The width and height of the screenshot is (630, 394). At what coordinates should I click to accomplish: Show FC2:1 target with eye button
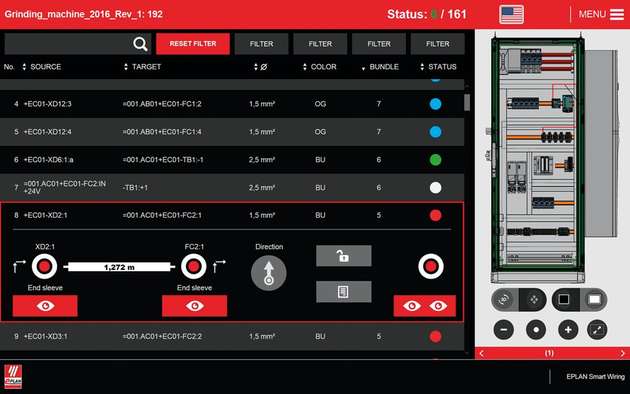[x=194, y=306]
